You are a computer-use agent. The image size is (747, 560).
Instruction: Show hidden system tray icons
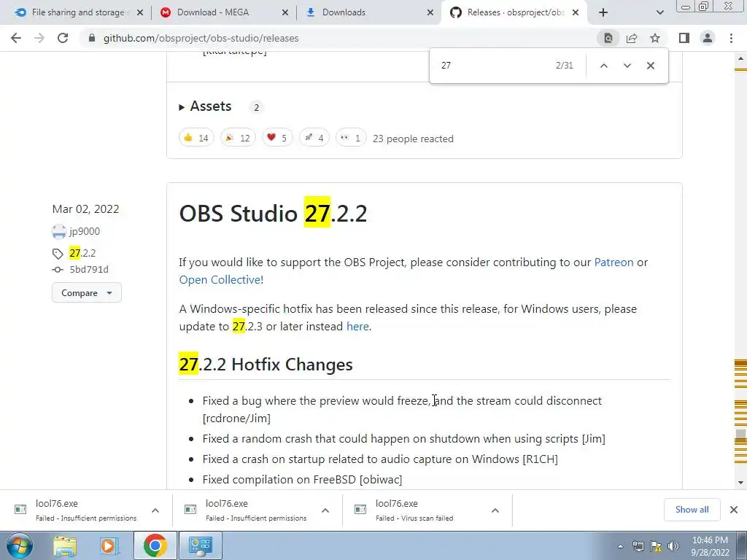pyautogui.click(x=620, y=547)
